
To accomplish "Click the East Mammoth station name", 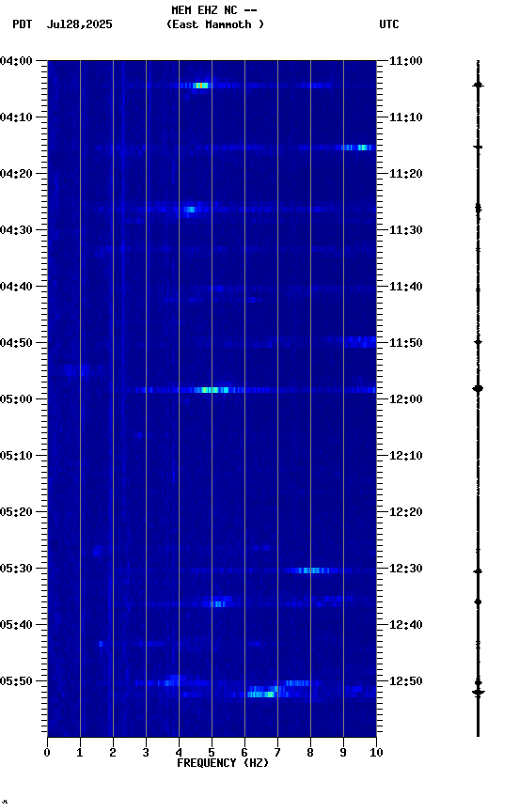I will 215,24.
